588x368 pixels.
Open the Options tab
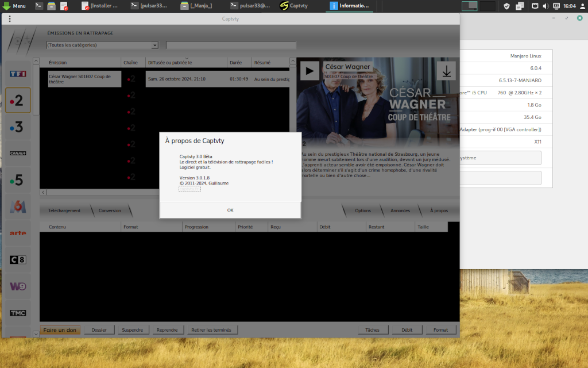363,210
